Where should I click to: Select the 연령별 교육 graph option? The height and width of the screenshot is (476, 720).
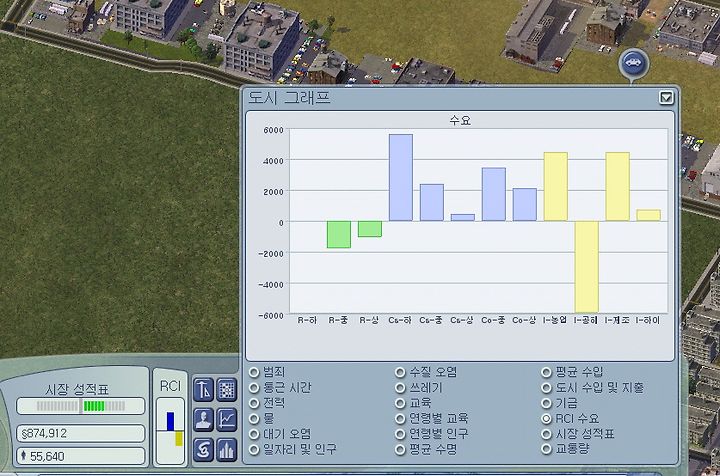[x=432, y=418]
